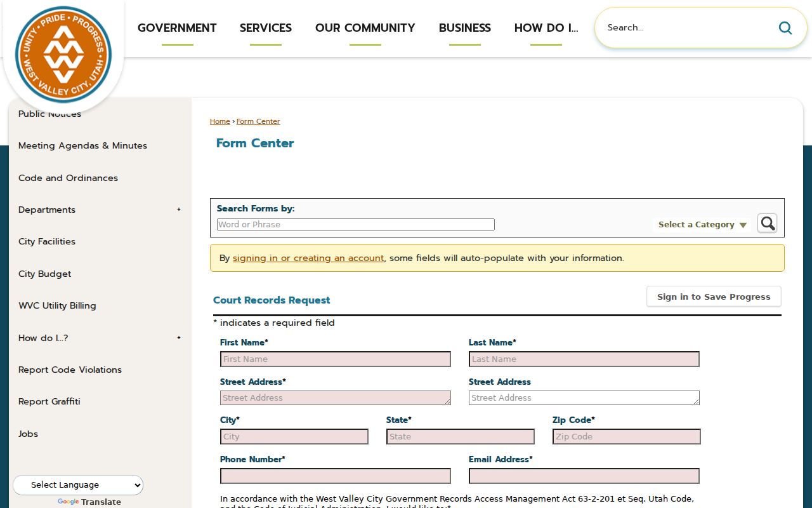Click the State field
Image resolution: width=812 pixels, height=508 pixels.
pos(461,437)
